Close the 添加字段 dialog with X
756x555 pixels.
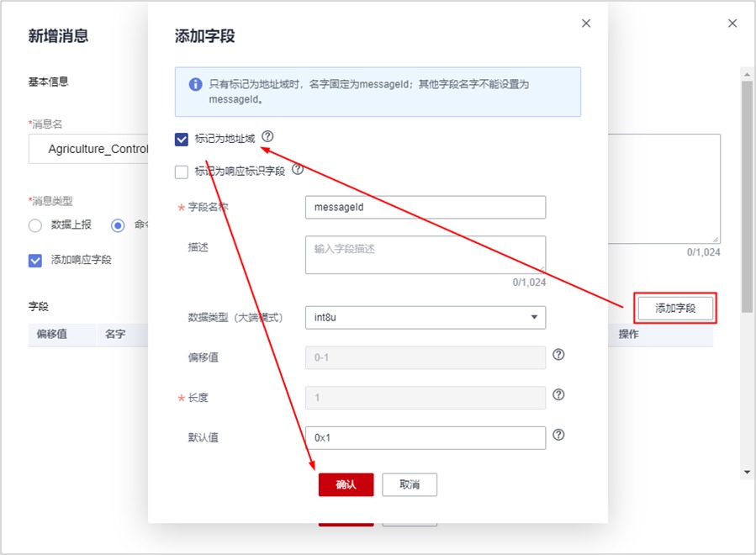[x=586, y=24]
